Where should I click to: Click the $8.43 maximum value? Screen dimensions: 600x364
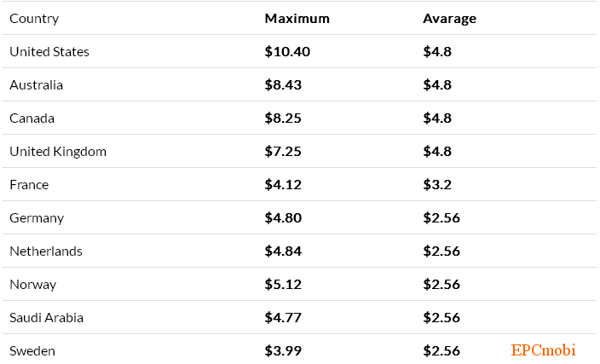[283, 85]
